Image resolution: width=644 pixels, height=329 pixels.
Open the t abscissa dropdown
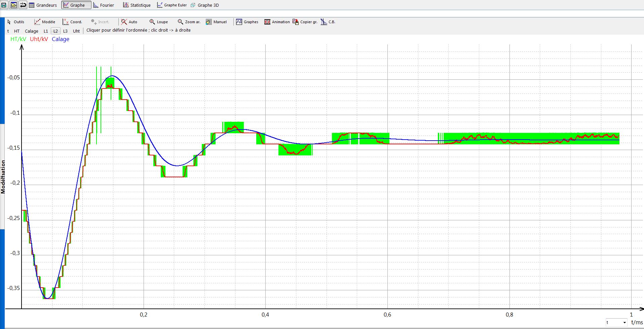click(616, 323)
